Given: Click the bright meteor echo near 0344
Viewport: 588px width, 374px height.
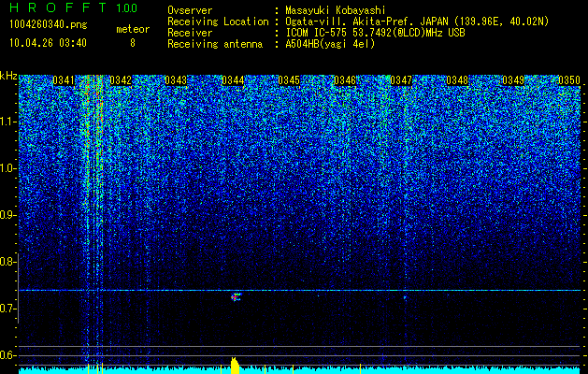Looking at the screenshot, I should click(x=236, y=297).
